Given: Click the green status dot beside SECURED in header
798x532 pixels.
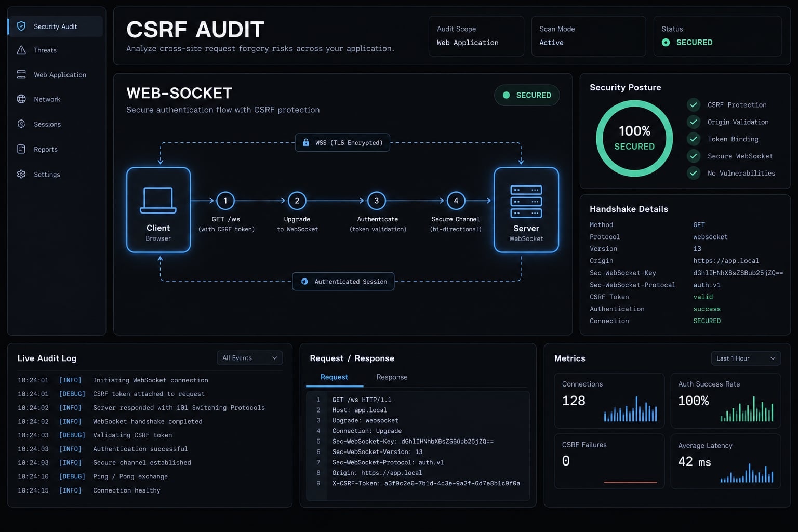Looking at the screenshot, I should coord(666,42).
